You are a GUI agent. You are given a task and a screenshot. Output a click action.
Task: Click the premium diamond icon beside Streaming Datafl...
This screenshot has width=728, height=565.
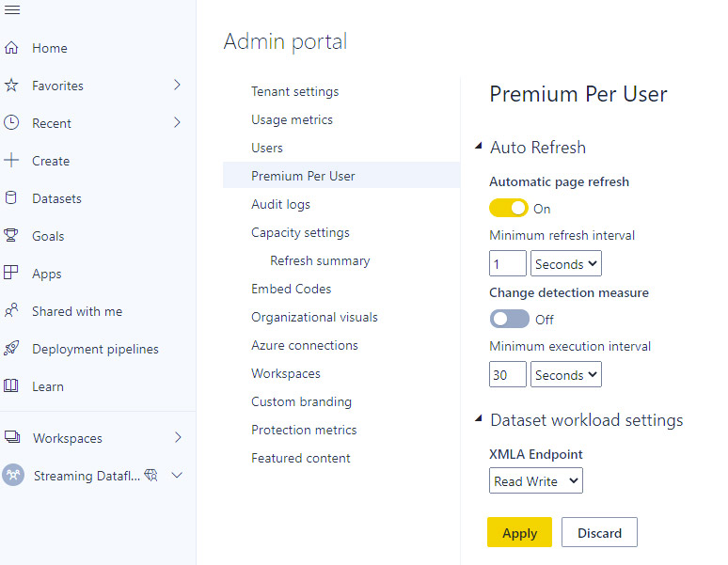point(150,475)
